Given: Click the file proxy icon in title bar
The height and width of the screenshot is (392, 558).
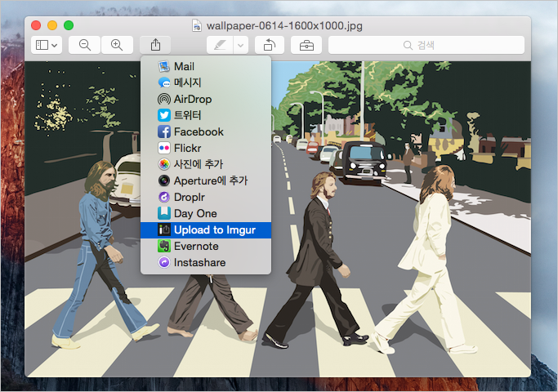Looking at the screenshot, I should pyautogui.click(x=197, y=25).
